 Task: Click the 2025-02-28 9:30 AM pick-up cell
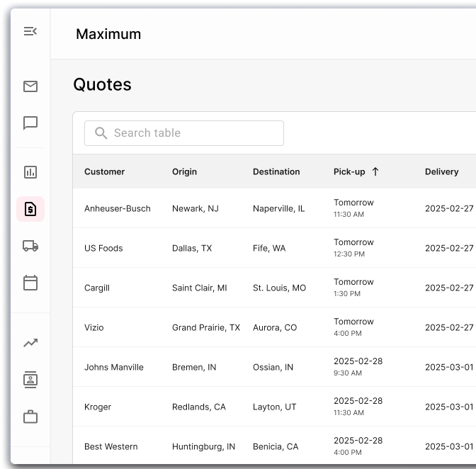pyautogui.click(x=358, y=367)
